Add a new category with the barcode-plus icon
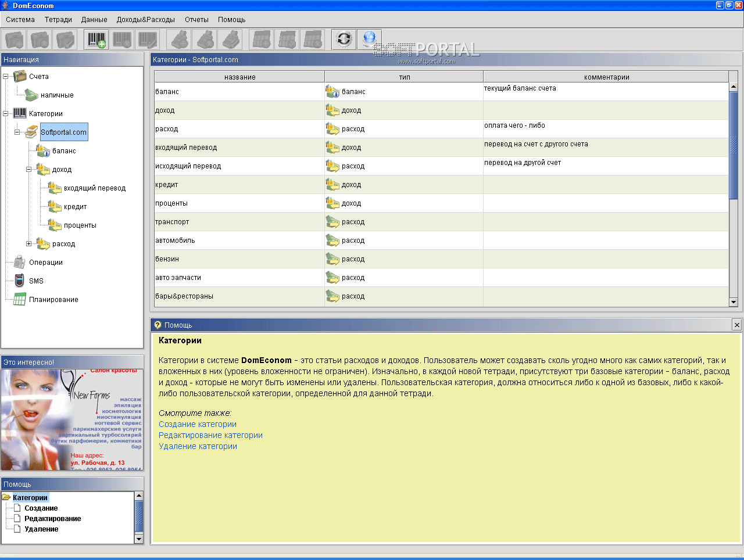This screenshot has width=744, height=560. 96,40
